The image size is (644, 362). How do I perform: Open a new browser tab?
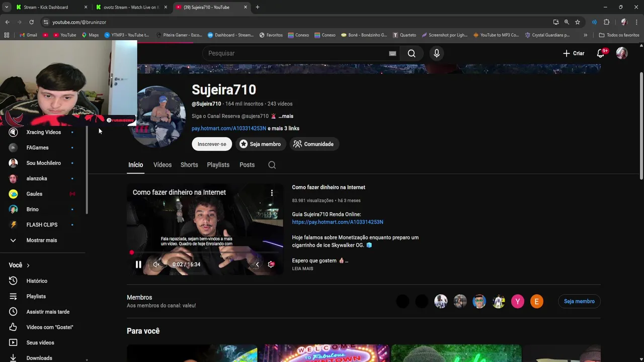258,7
